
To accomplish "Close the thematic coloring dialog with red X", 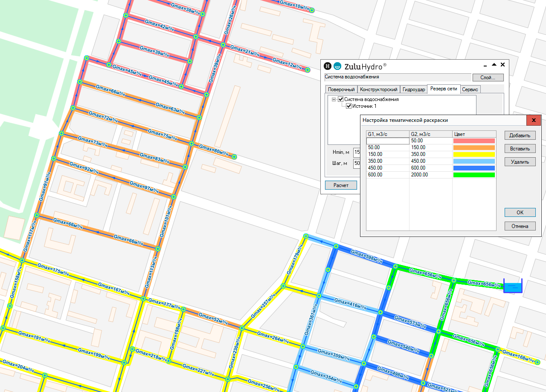I will pyautogui.click(x=534, y=120).
